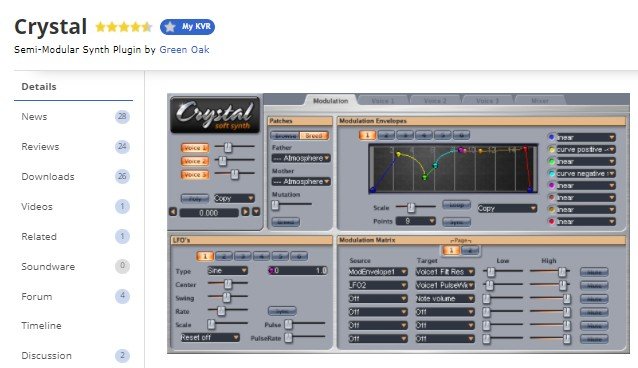Open the LFO Type Sine dropdown
This screenshot has width=638, height=368.
point(227,271)
